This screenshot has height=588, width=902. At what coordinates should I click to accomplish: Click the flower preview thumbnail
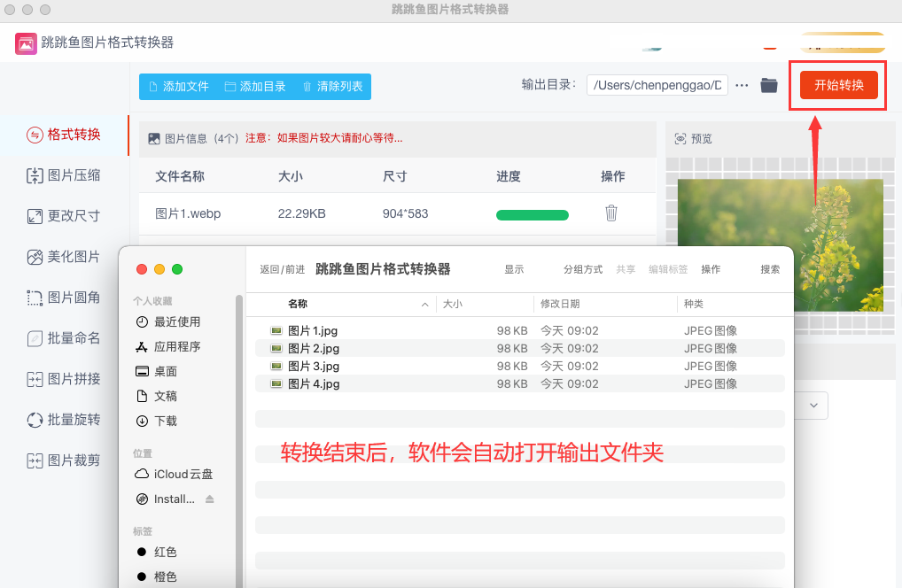(x=780, y=245)
